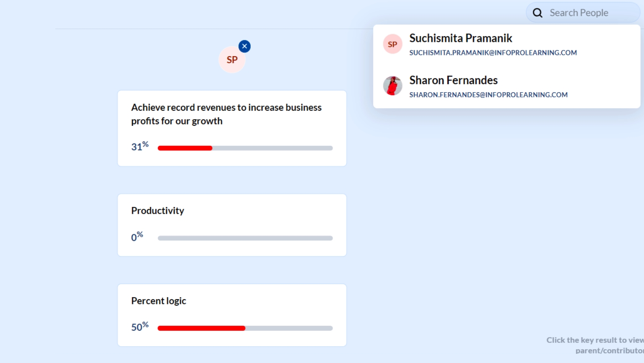Click Sharon Fernandes' profile photo
Viewport: 644px width, 363px height.
(x=392, y=86)
